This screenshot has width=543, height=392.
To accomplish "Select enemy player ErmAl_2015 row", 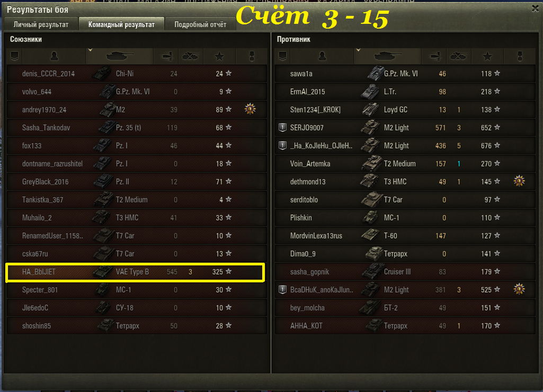I will point(405,92).
